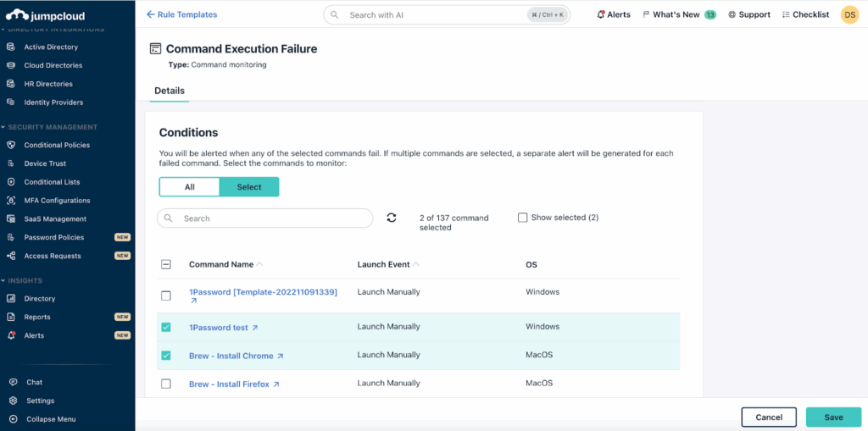Open Chat in the sidebar
Image resolution: width=868 pixels, height=431 pixels.
[x=34, y=383]
